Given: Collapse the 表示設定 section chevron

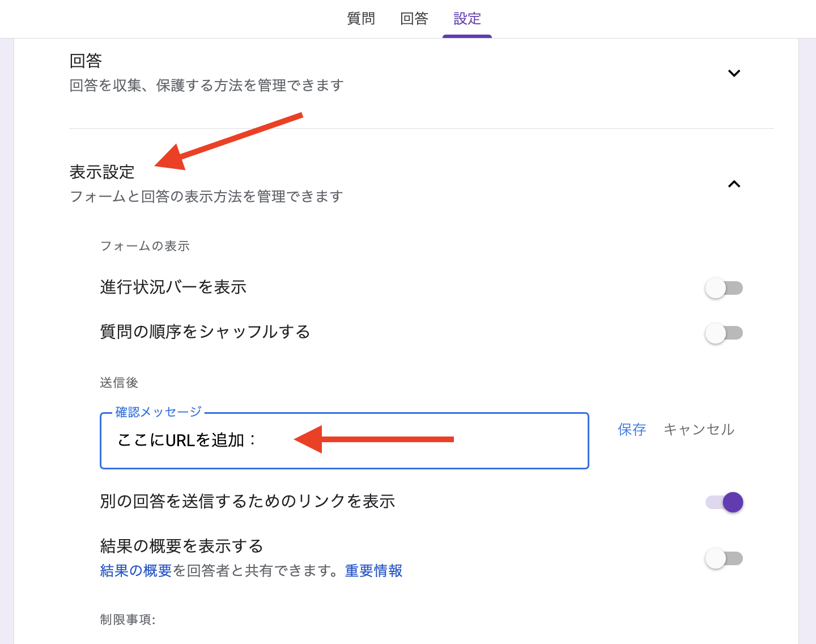Looking at the screenshot, I should tap(734, 184).
